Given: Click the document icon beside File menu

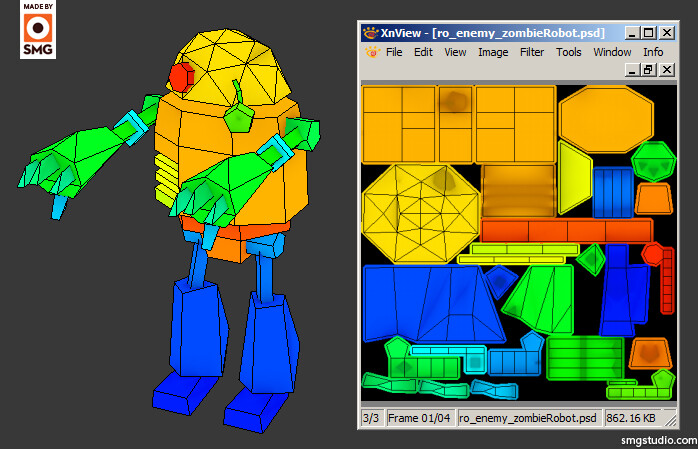Looking at the screenshot, I should coord(373,52).
